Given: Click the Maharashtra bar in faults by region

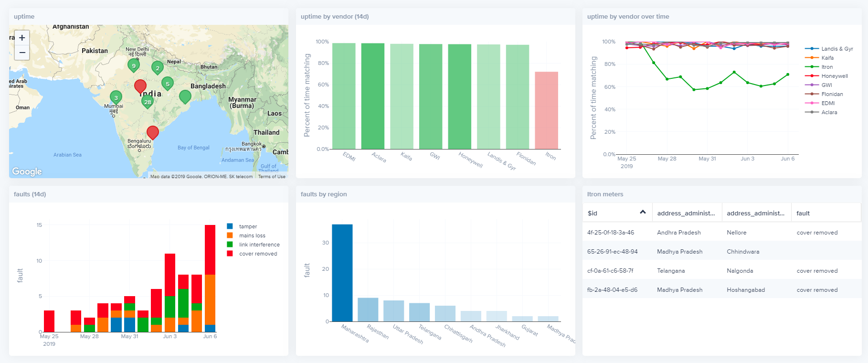Looking at the screenshot, I should (x=342, y=273).
